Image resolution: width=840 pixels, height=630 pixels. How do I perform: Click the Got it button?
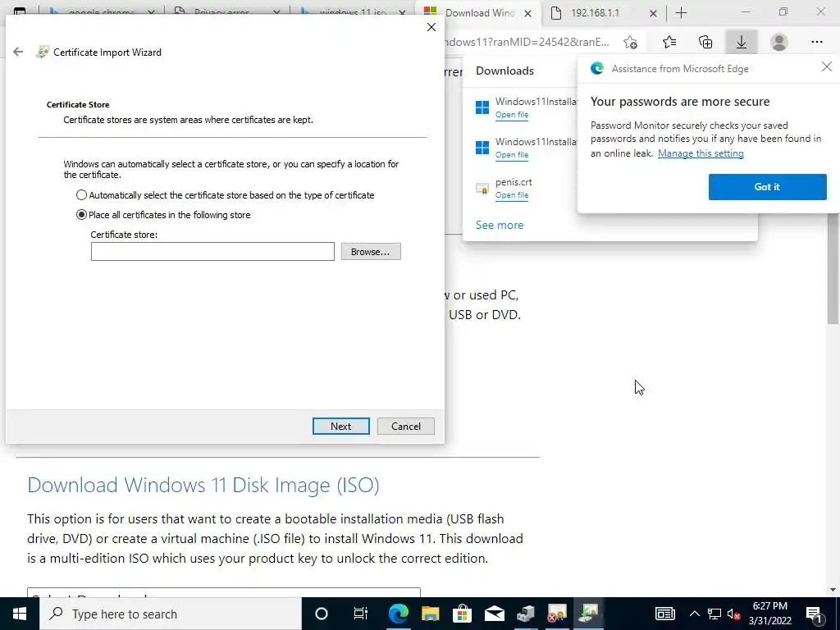(767, 187)
